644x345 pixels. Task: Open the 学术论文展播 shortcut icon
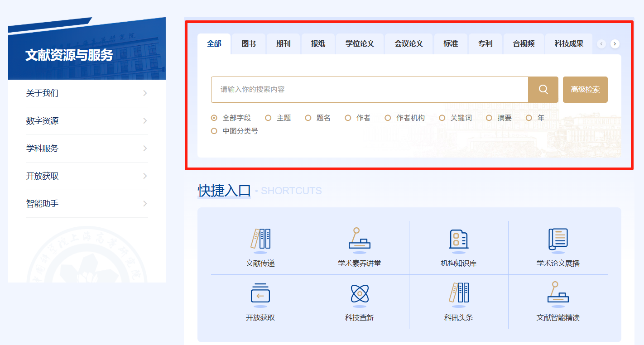[x=557, y=239]
